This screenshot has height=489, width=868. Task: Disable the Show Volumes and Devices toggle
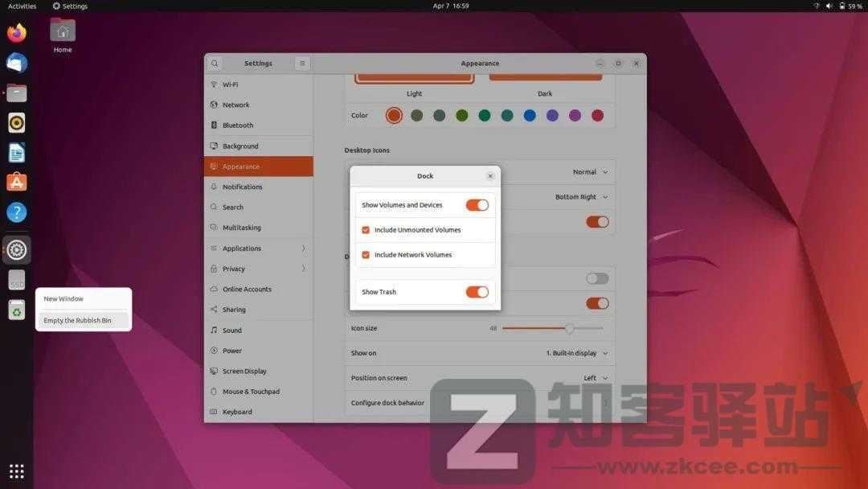pyautogui.click(x=477, y=205)
